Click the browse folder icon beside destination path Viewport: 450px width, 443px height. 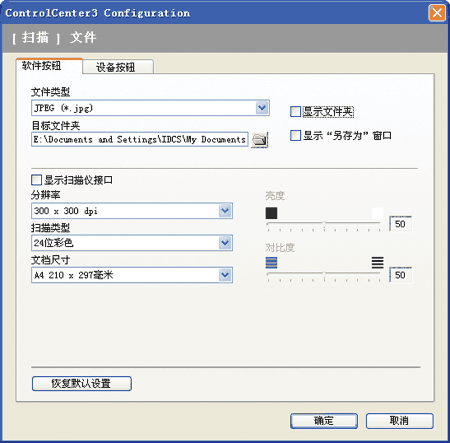pos(260,139)
